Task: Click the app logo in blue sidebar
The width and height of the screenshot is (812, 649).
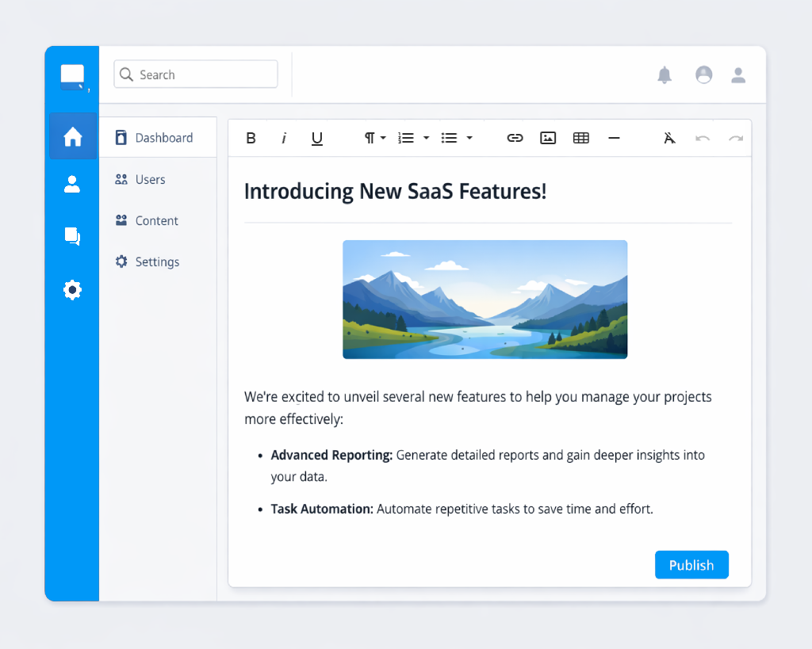Action: 72,77
